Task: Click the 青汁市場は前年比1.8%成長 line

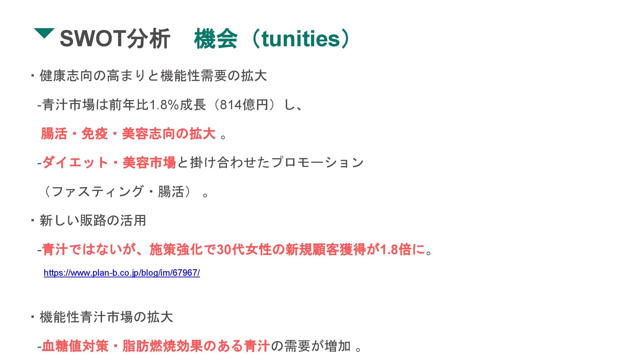Action: pos(124,105)
